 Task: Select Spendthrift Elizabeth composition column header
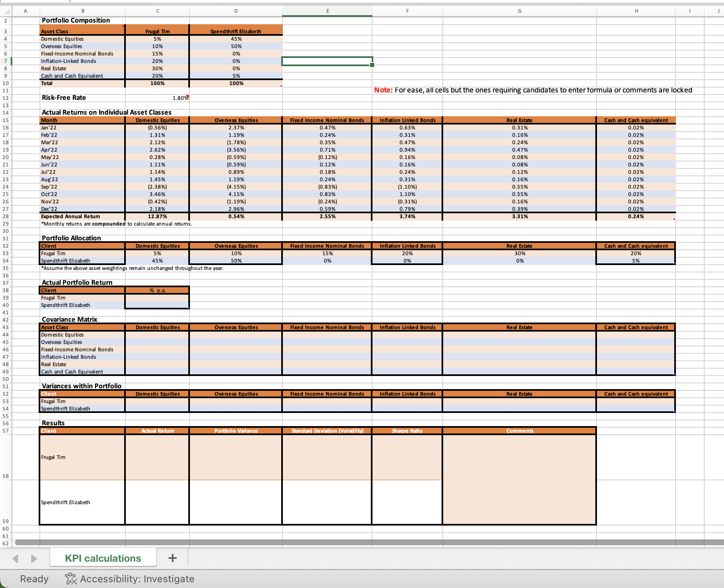tap(236, 31)
